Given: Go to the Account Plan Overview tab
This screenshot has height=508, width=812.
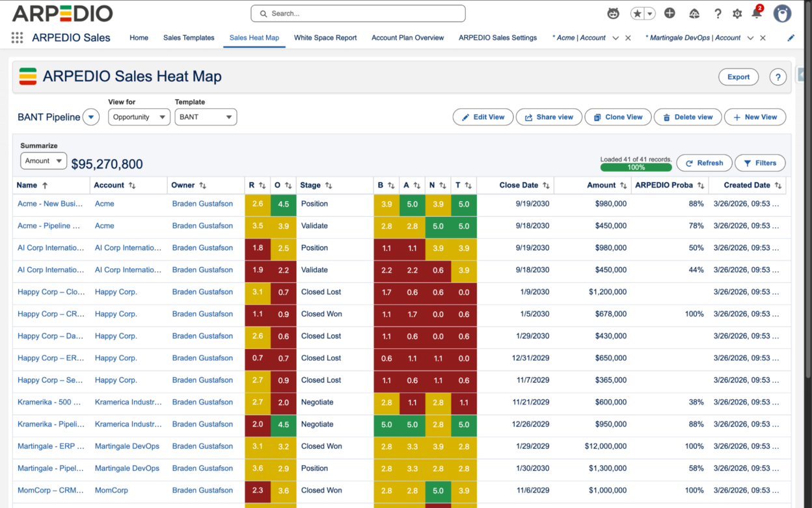Looking at the screenshot, I should pos(407,38).
